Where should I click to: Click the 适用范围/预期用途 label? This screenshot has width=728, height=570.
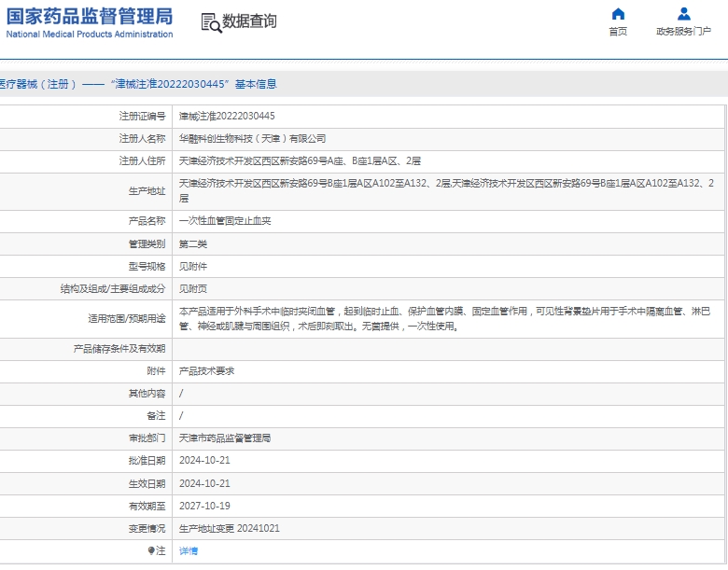(127, 319)
